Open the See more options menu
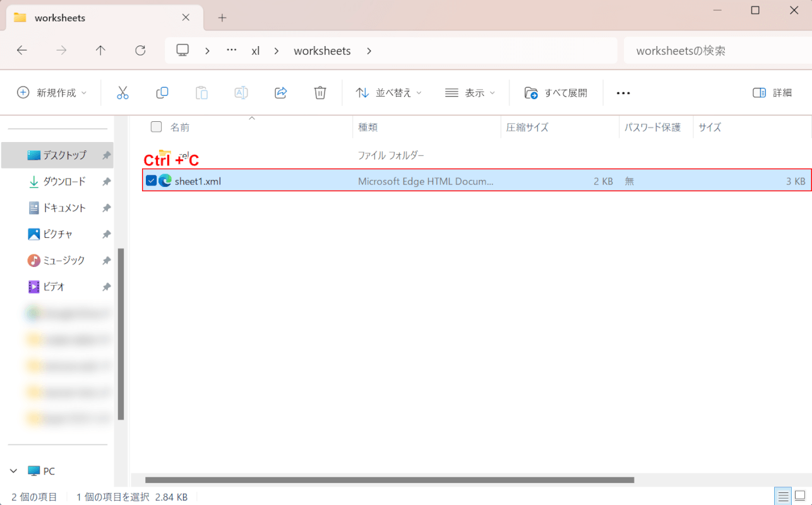Screen dimensions: 812x505 [x=623, y=93]
